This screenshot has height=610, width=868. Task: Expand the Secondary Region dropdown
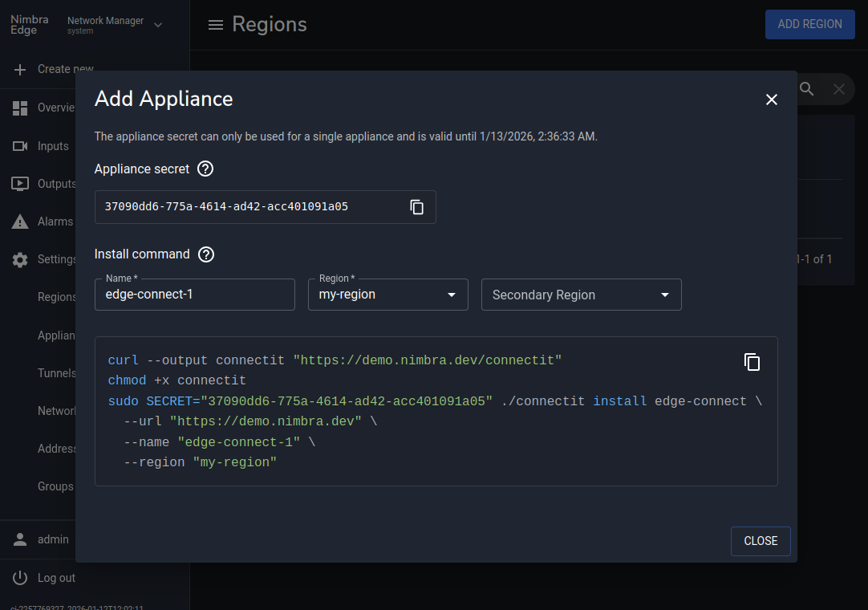coord(581,295)
